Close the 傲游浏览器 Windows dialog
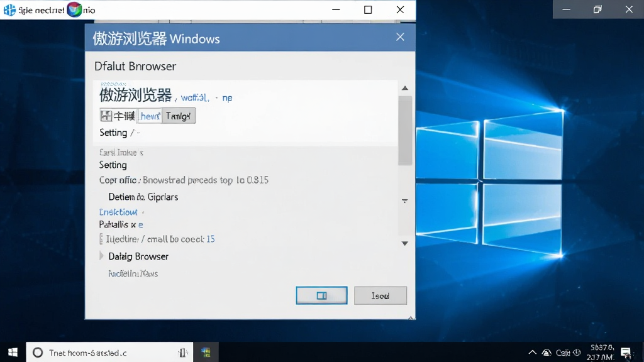644x362 pixels. click(400, 37)
